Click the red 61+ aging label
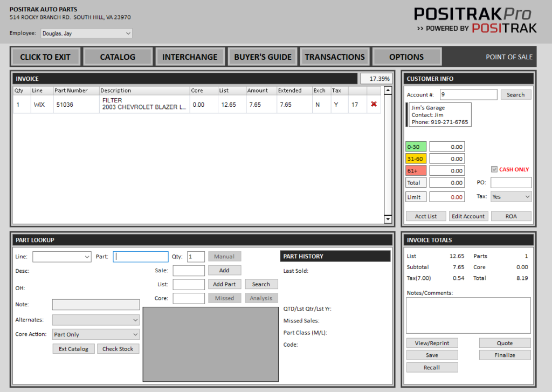552x392 pixels. point(416,171)
